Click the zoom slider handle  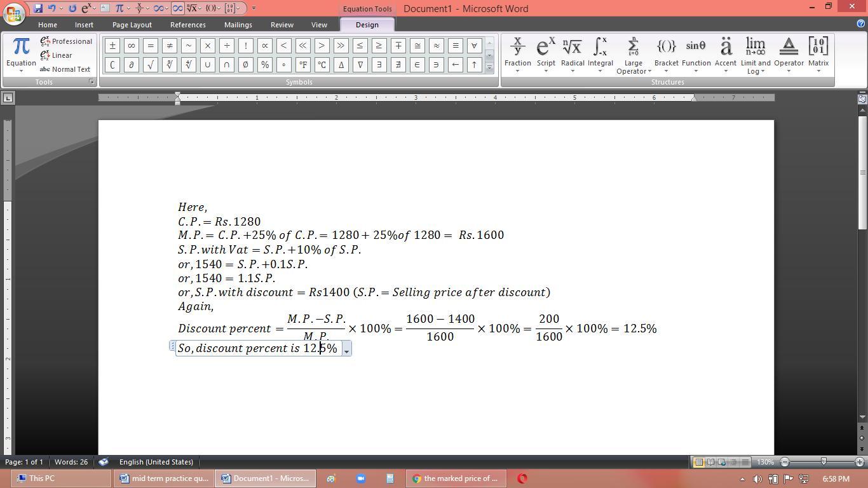coord(824,462)
